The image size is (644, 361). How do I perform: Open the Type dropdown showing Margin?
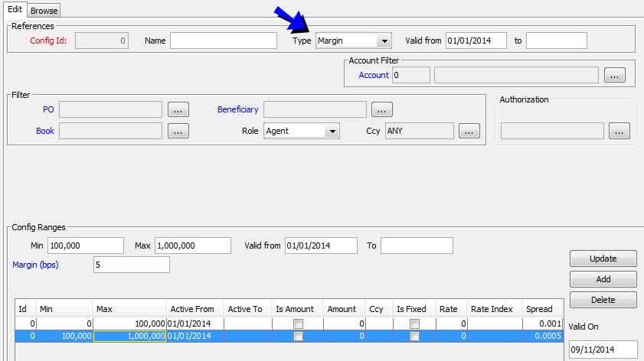point(354,41)
